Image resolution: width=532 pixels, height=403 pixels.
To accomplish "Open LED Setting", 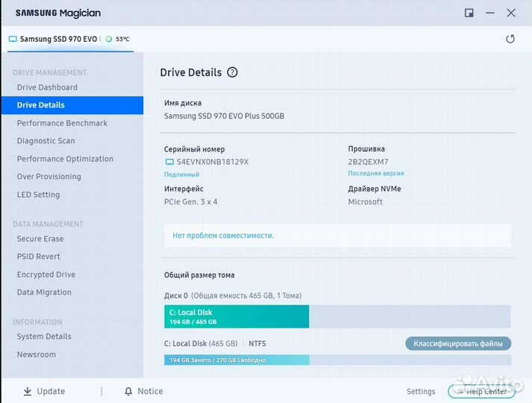I will click(x=38, y=195).
